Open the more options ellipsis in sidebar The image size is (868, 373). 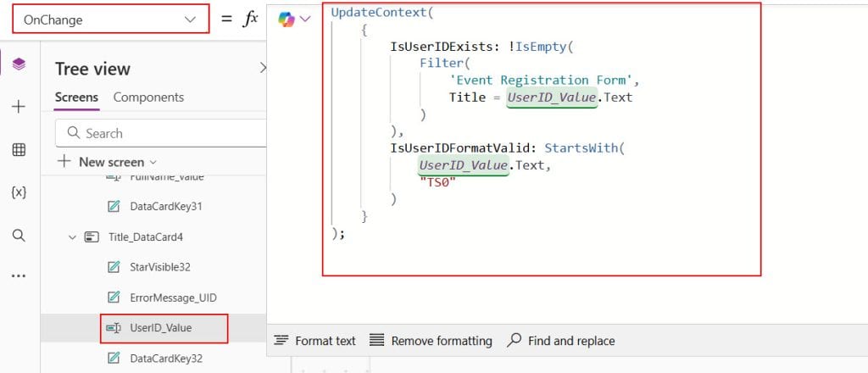(x=19, y=276)
